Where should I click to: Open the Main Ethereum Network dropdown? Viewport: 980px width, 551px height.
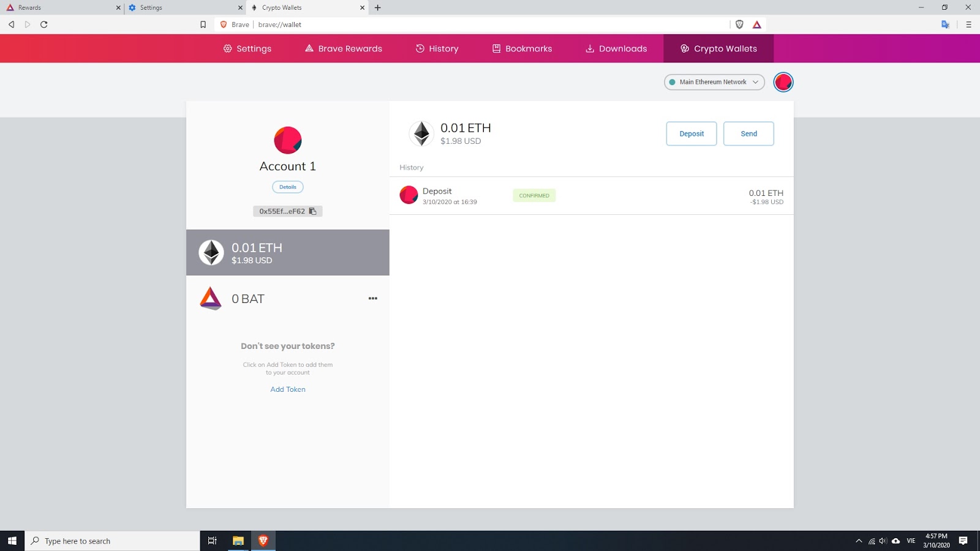714,81
